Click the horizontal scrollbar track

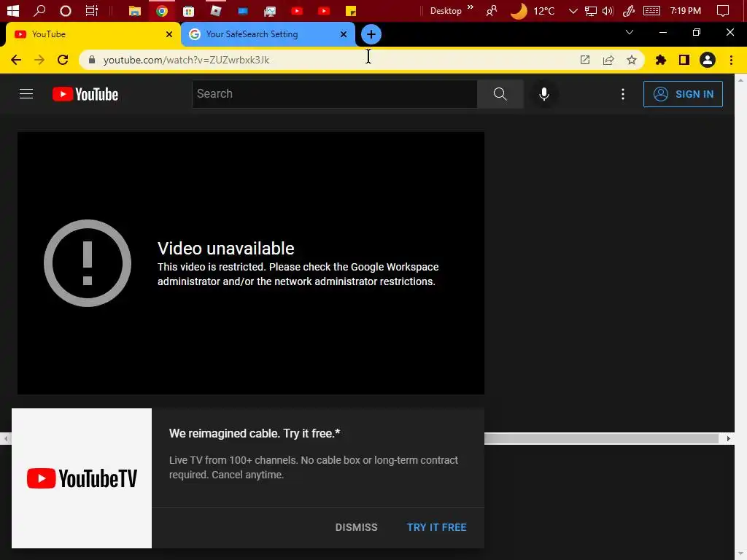(x=601, y=438)
